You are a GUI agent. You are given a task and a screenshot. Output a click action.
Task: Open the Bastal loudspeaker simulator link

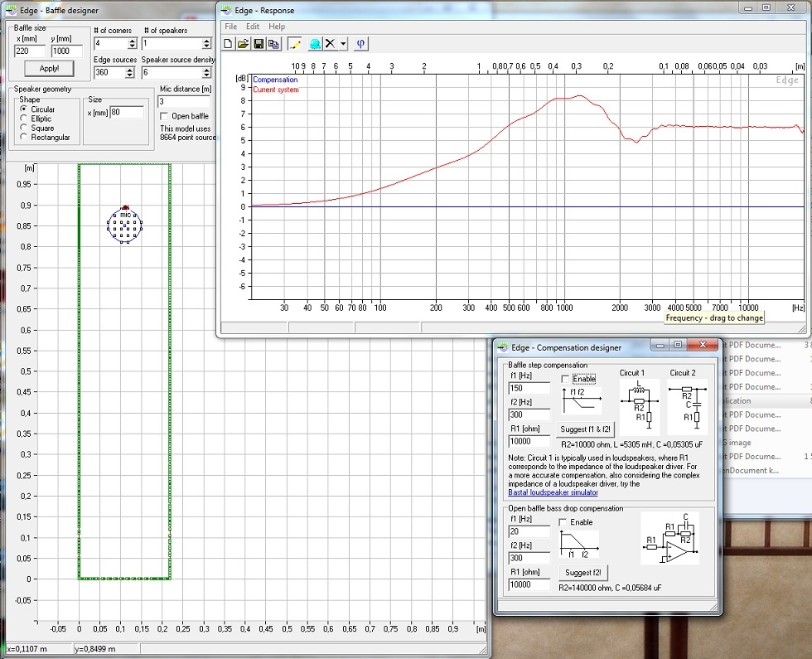point(553,492)
